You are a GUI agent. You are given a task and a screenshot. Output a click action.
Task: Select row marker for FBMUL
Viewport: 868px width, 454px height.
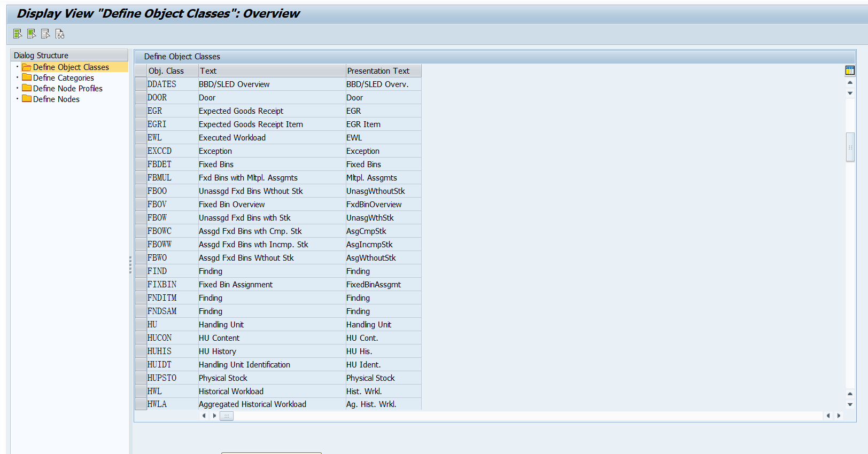pyautogui.click(x=141, y=177)
